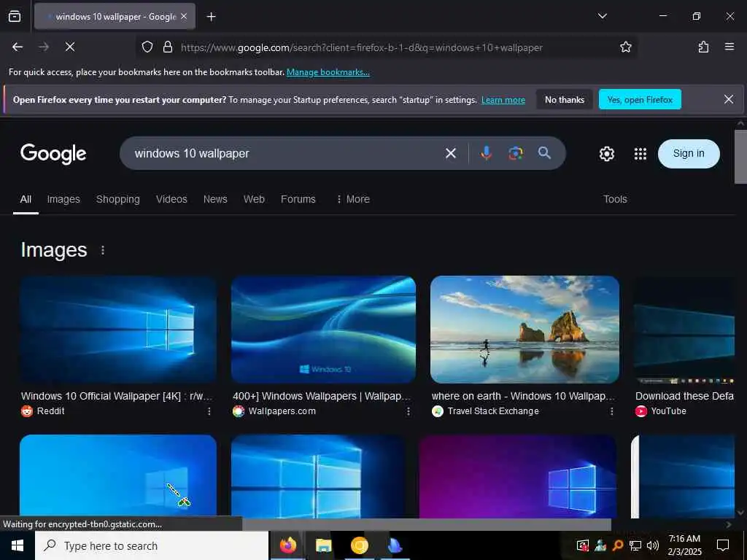Image resolution: width=747 pixels, height=560 pixels.
Task: Open blue feather app in taskbar
Action: tap(395, 545)
